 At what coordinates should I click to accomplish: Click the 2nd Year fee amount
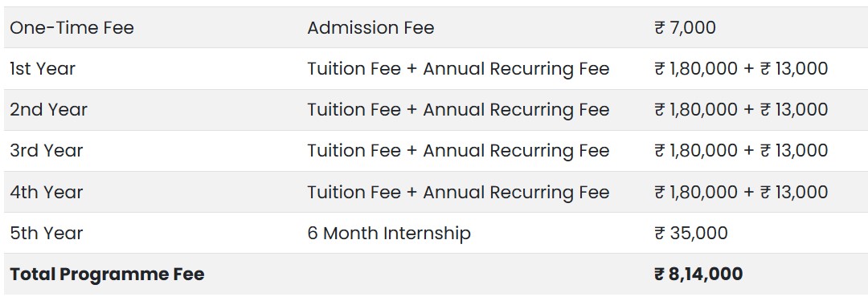click(x=741, y=109)
